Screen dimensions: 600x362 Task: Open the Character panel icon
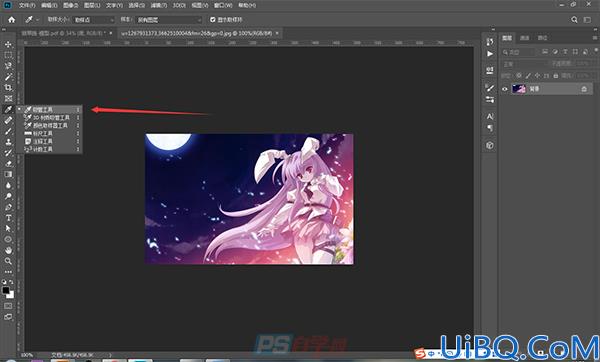490,116
